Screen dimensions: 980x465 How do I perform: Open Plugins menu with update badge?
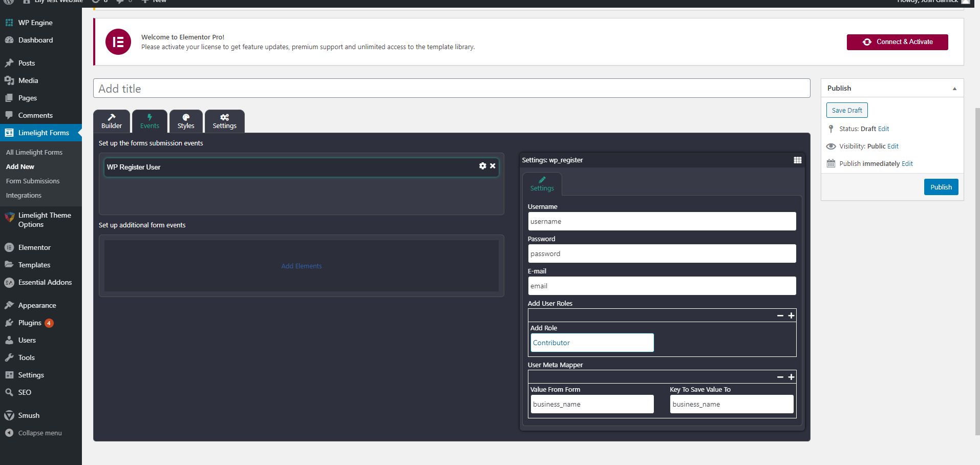(30, 323)
